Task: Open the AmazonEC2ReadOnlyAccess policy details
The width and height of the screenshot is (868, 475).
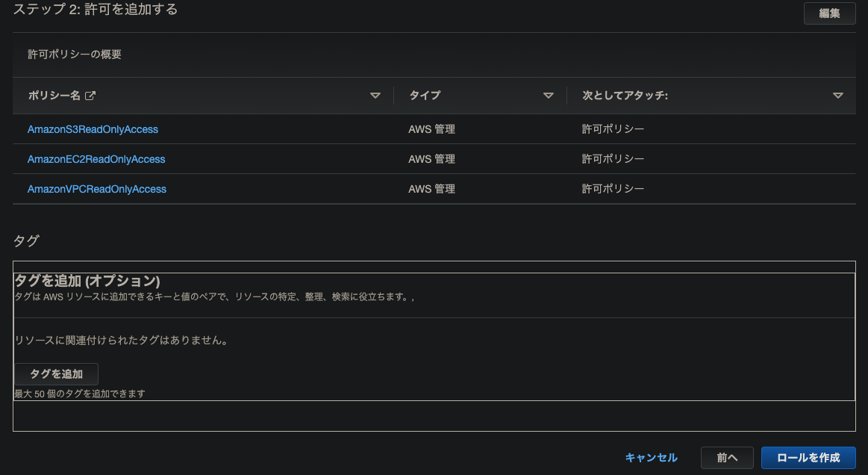Action: (96, 158)
